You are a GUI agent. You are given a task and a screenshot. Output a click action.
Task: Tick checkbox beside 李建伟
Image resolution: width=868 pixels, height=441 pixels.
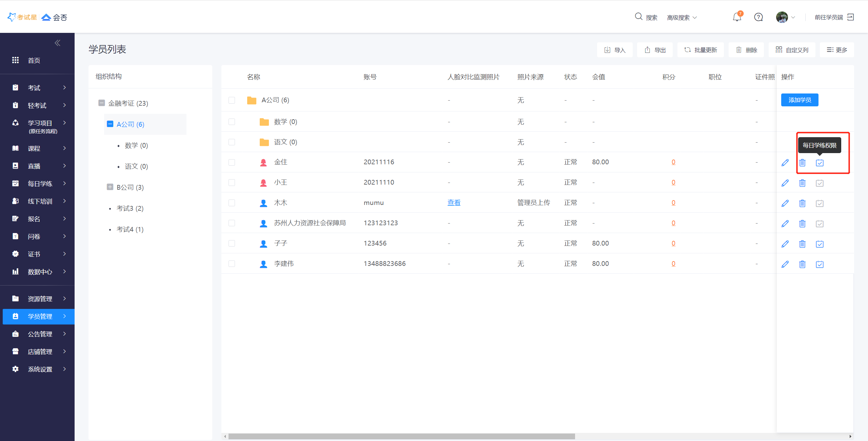click(x=232, y=264)
